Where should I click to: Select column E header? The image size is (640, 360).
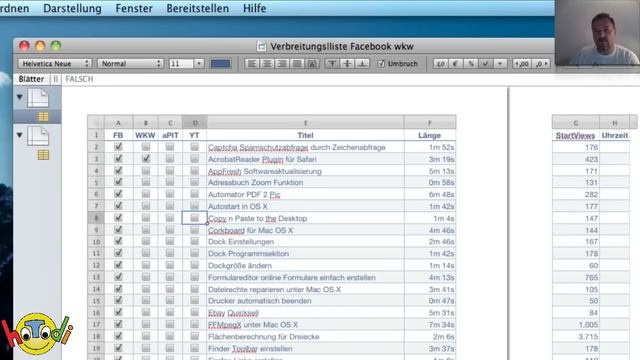(x=305, y=122)
